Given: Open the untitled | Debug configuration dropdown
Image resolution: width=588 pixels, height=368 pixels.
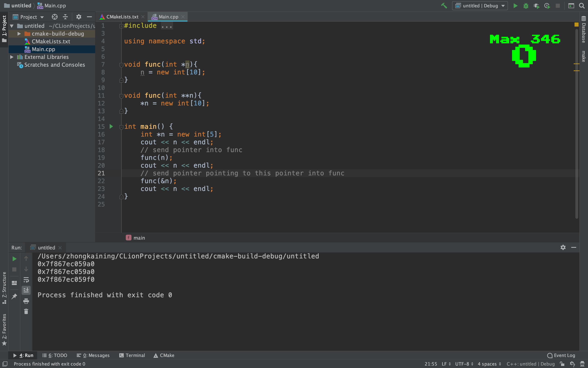Looking at the screenshot, I should [x=480, y=6].
